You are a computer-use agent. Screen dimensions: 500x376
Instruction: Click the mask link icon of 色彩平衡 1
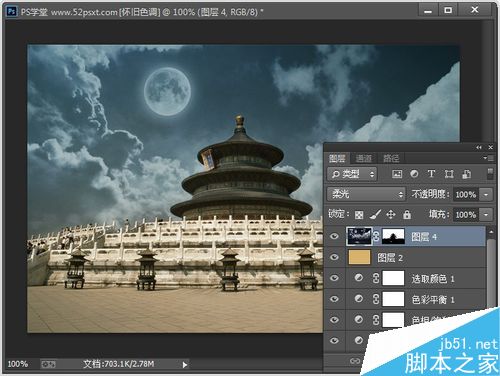376,299
